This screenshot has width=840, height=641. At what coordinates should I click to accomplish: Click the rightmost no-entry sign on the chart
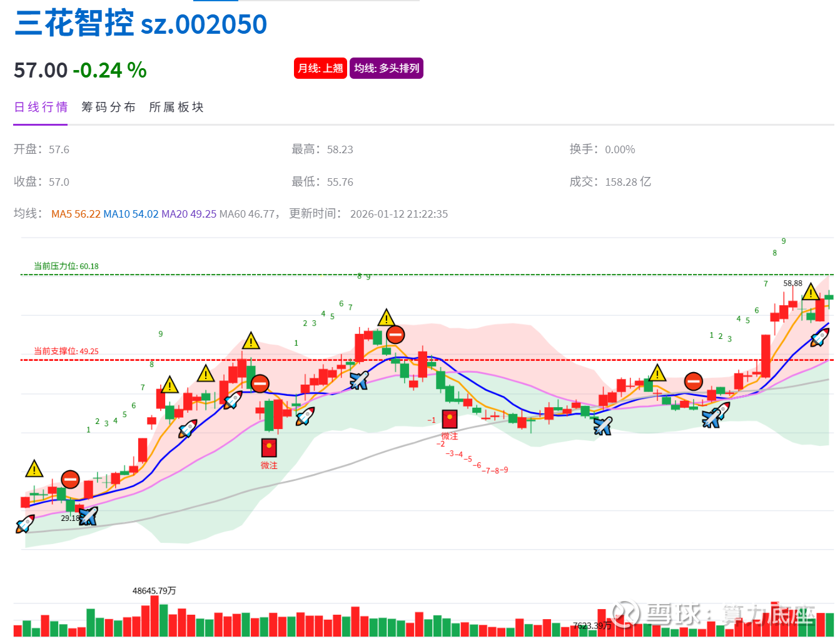coord(694,381)
